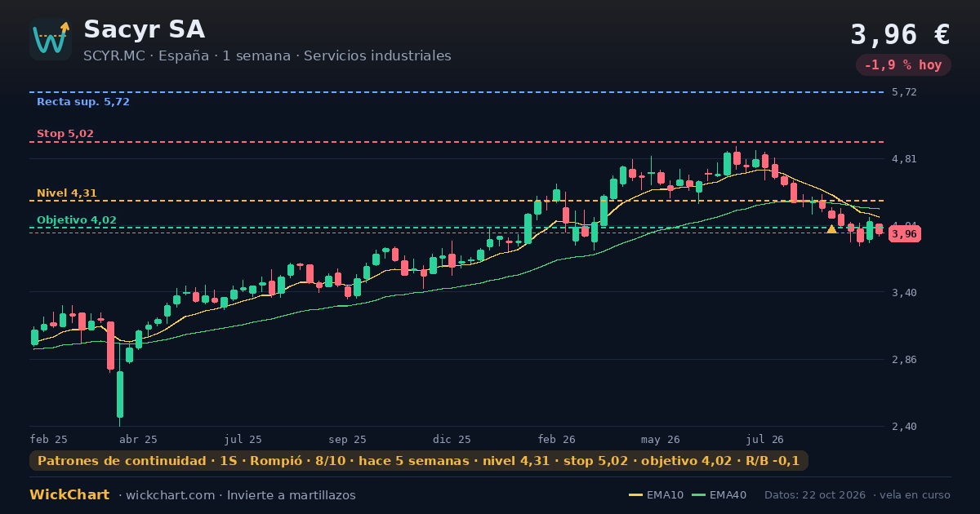Click the "sep 25" date axis label
The image size is (980, 514).
tap(348, 439)
